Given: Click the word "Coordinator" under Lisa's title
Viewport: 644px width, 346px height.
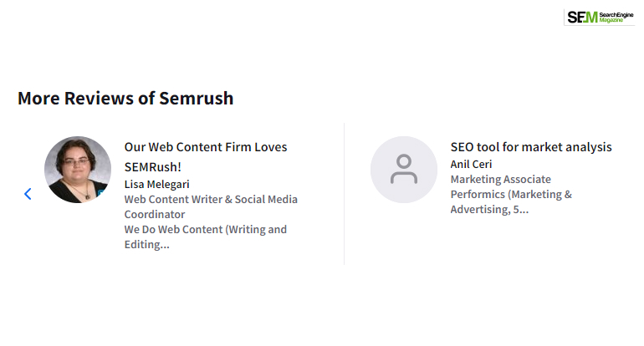Looking at the screenshot, I should click(155, 214).
